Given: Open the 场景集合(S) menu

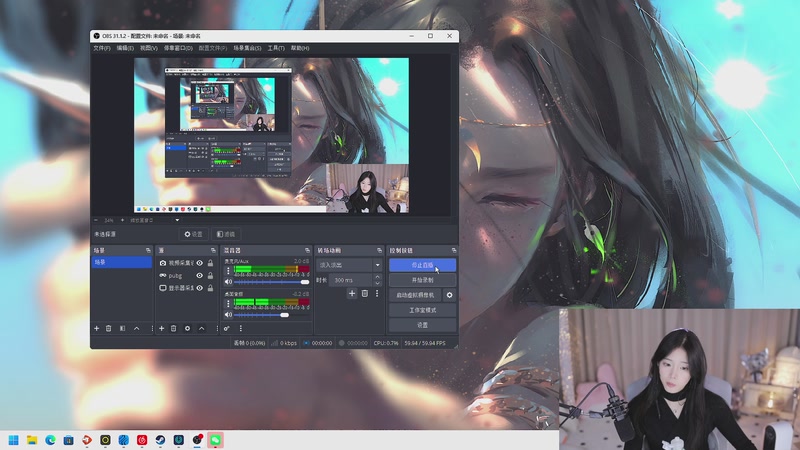Looking at the screenshot, I should click(247, 48).
